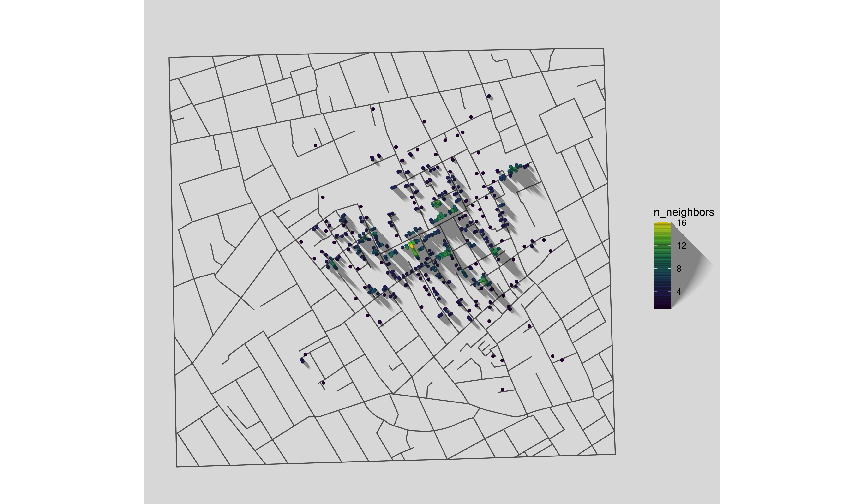Click the legend value 16
The height and width of the screenshot is (504, 864).
[682, 224]
